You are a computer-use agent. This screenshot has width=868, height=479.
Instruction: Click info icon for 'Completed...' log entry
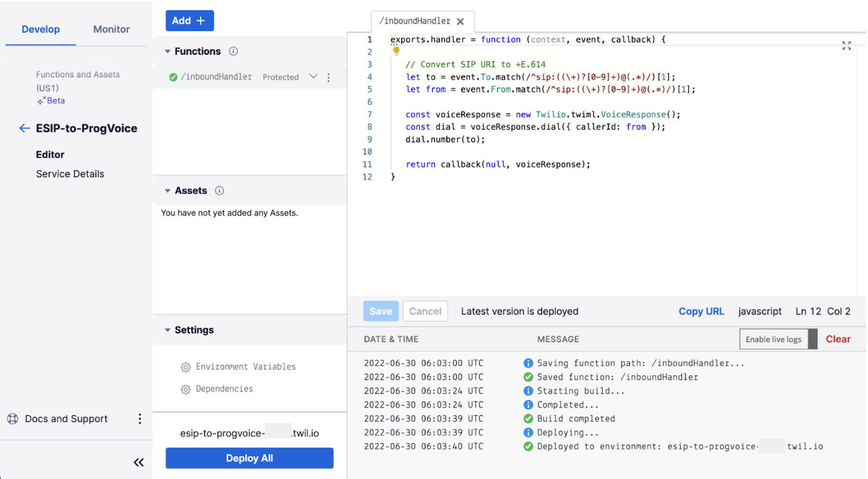pos(528,405)
